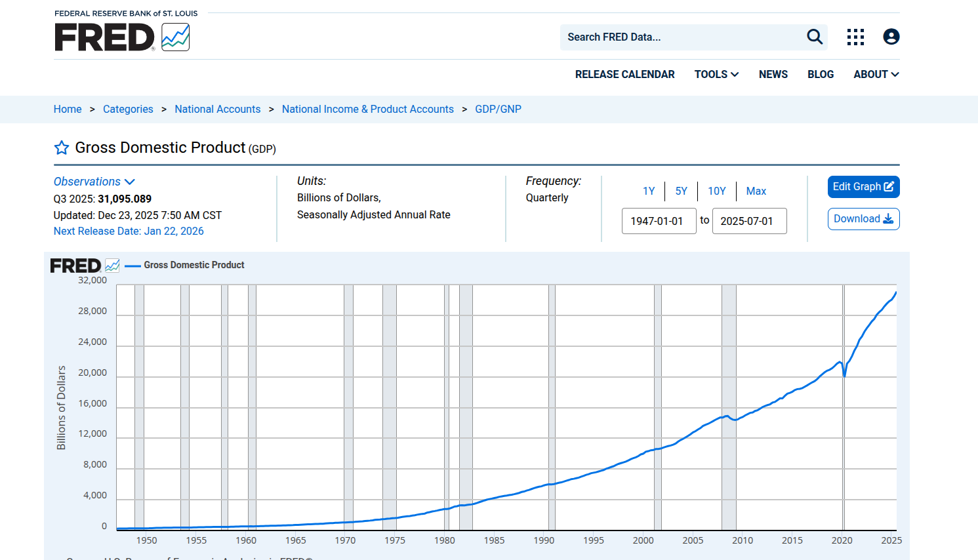Select the 5Y time range

tap(681, 191)
